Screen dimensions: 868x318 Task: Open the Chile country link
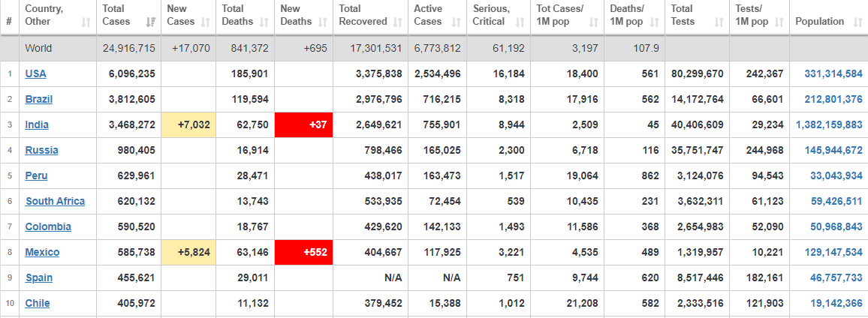coord(37,302)
